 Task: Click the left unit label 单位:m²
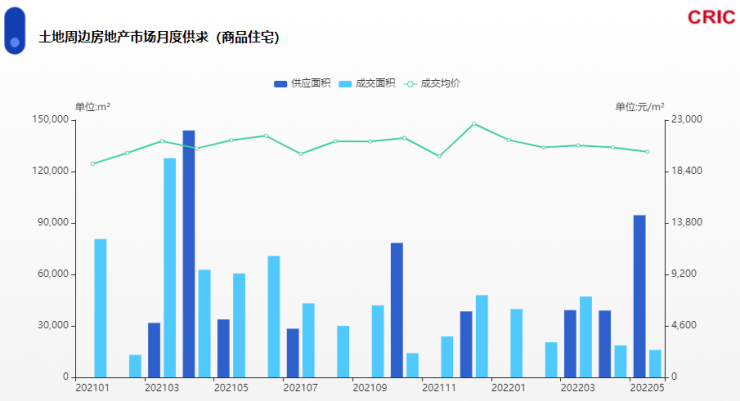coord(92,107)
